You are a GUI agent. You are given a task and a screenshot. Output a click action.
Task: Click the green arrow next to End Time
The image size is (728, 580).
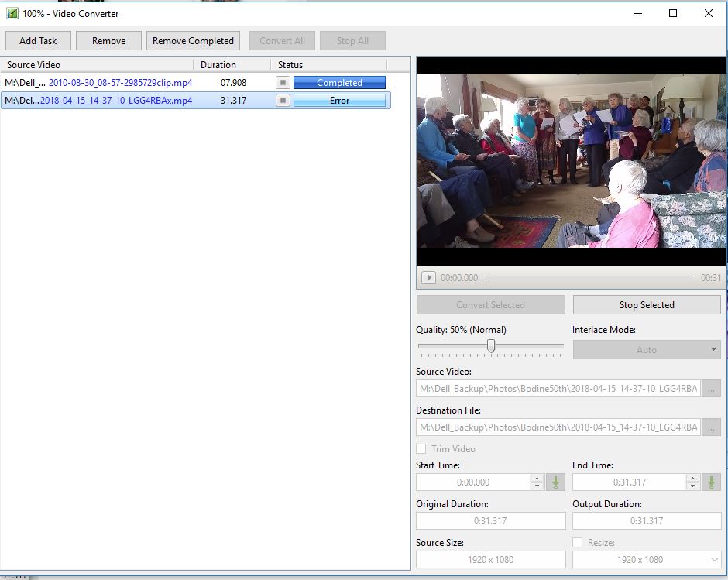[x=711, y=482]
